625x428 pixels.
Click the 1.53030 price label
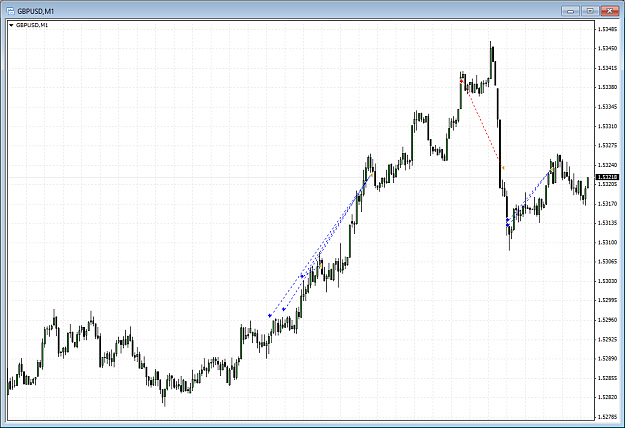pos(607,281)
